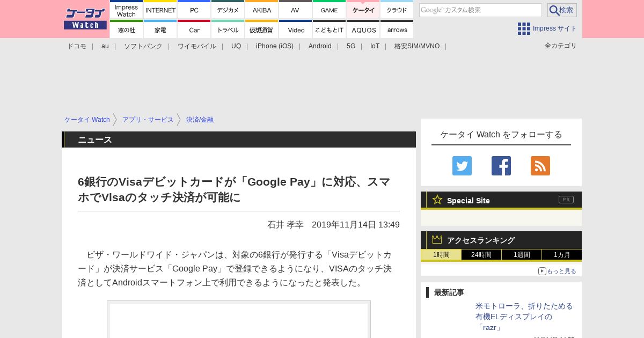This screenshot has width=644, height=338.
Task: Click the Impress サイト grid icon
Action: [524, 28]
